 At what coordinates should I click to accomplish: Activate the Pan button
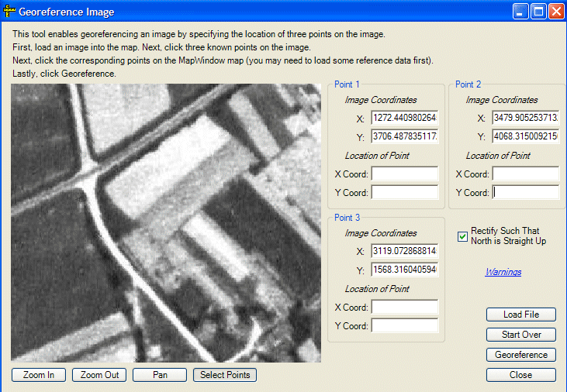coord(160,375)
